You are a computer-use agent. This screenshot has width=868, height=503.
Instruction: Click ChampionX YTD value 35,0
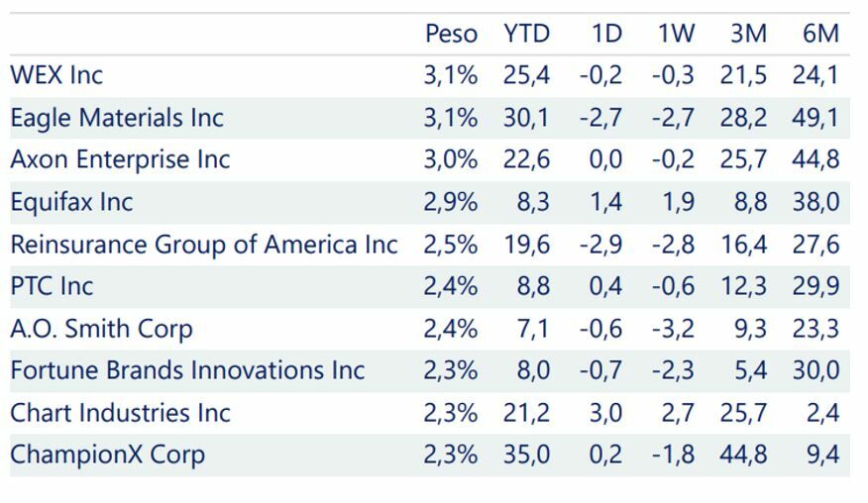(527, 454)
